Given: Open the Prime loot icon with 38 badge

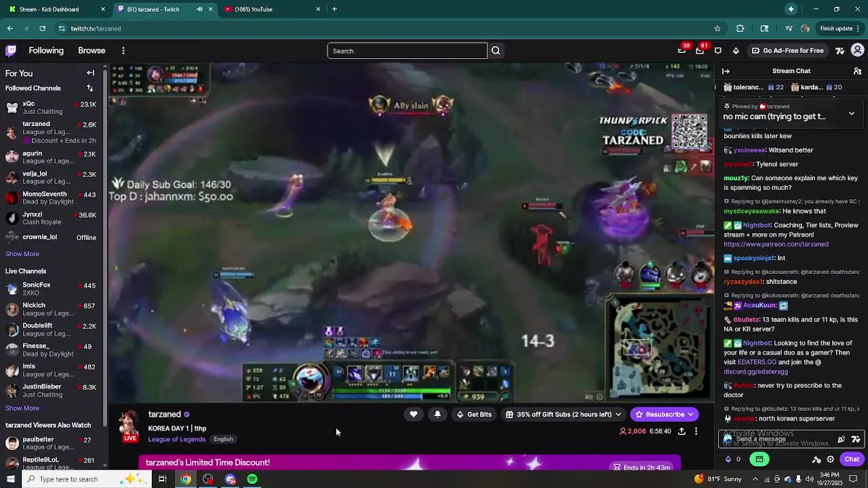Looking at the screenshot, I should 682,51.
